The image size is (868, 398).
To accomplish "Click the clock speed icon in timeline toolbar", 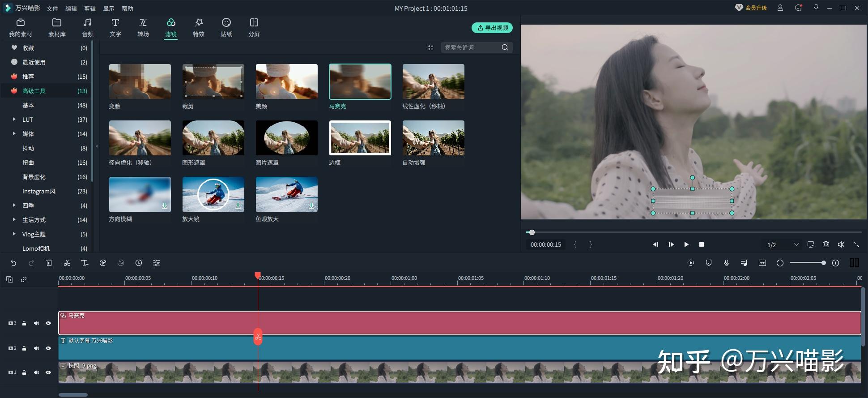I will point(139,263).
